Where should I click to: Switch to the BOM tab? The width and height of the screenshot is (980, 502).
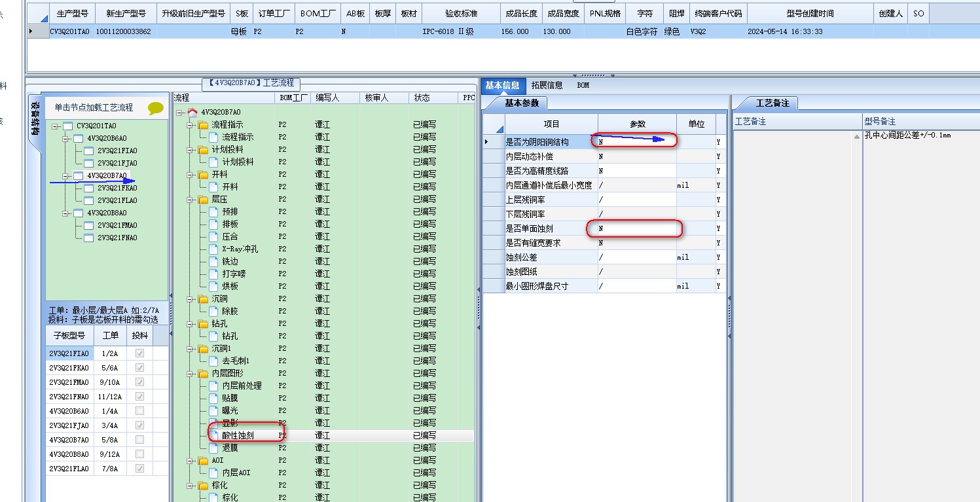tap(583, 85)
